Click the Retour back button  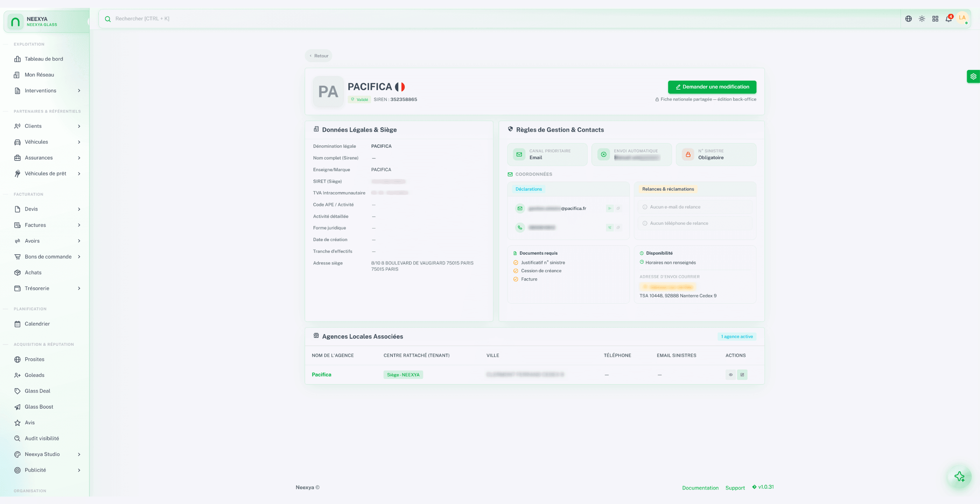click(x=318, y=56)
